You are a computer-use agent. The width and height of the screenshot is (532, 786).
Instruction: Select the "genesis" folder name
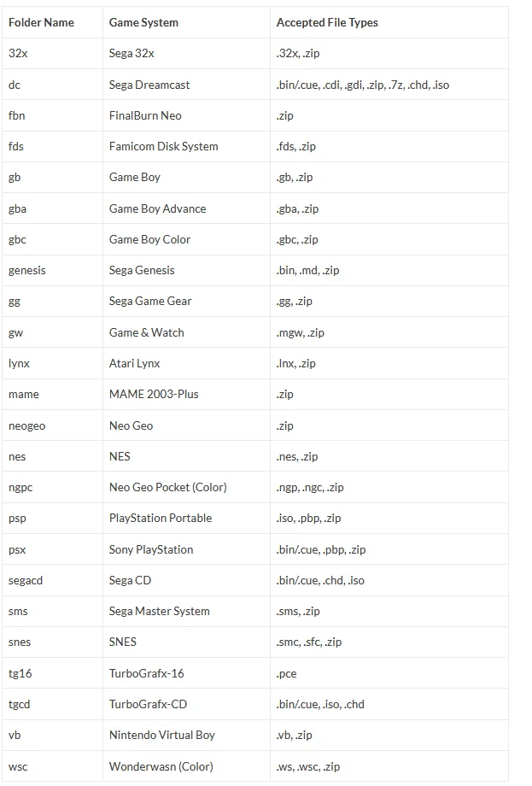point(27,270)
